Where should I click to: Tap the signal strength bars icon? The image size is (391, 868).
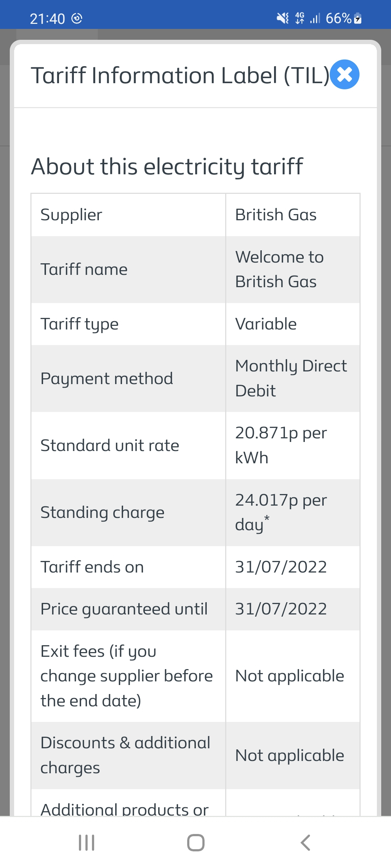click(x=315, y=18)
